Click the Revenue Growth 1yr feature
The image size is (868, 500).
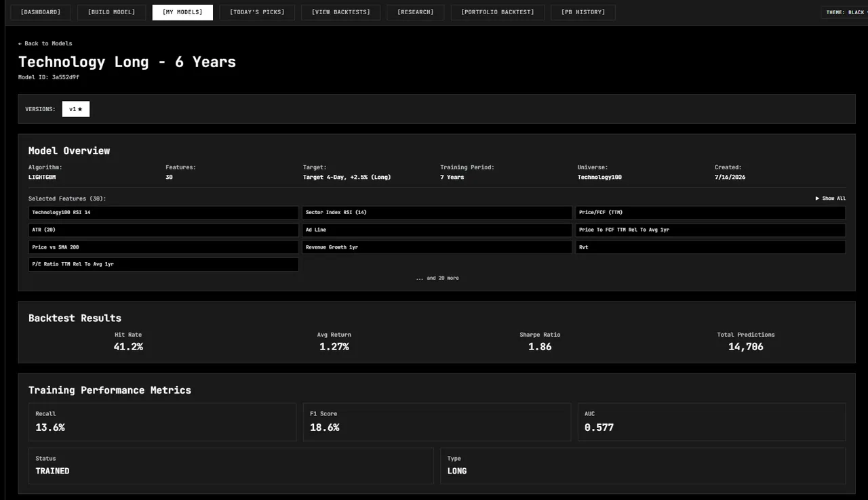(437, 247)
